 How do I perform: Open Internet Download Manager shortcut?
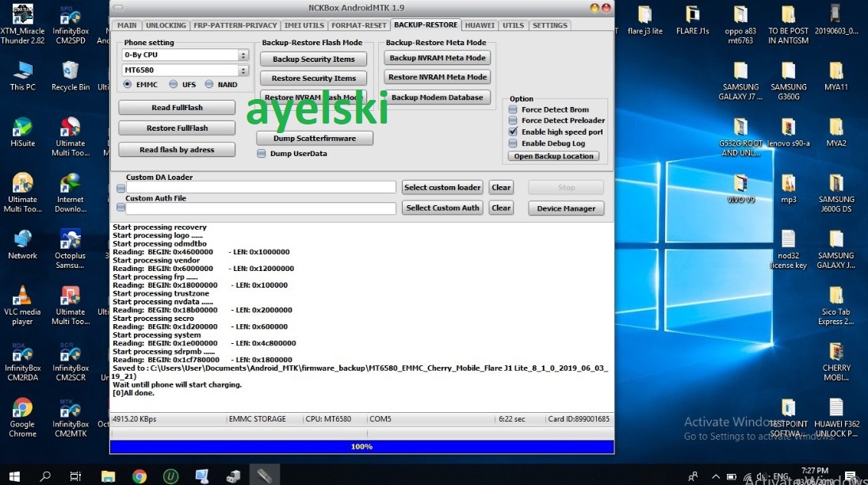71,193
